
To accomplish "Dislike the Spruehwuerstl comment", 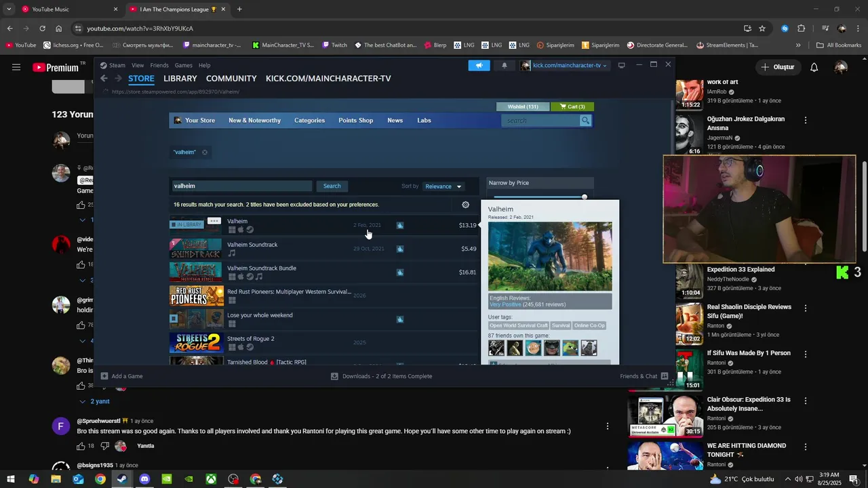I will tap(104, 446).
